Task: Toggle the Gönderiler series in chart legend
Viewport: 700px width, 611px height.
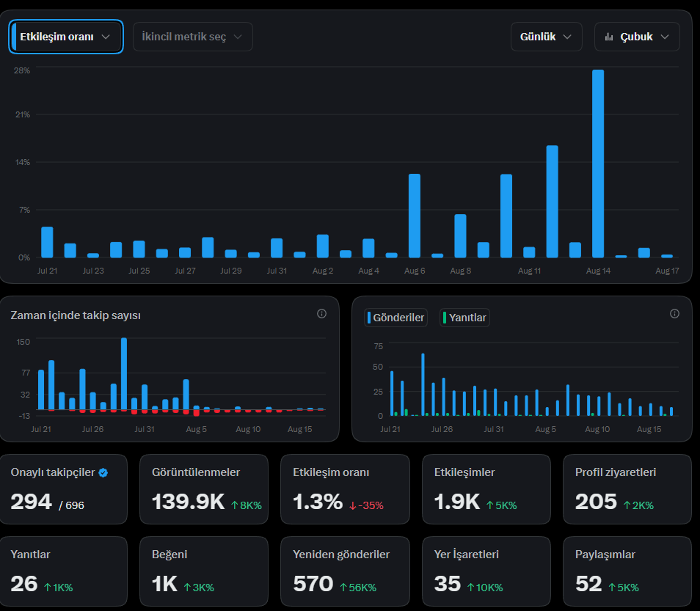Action: 395,318
